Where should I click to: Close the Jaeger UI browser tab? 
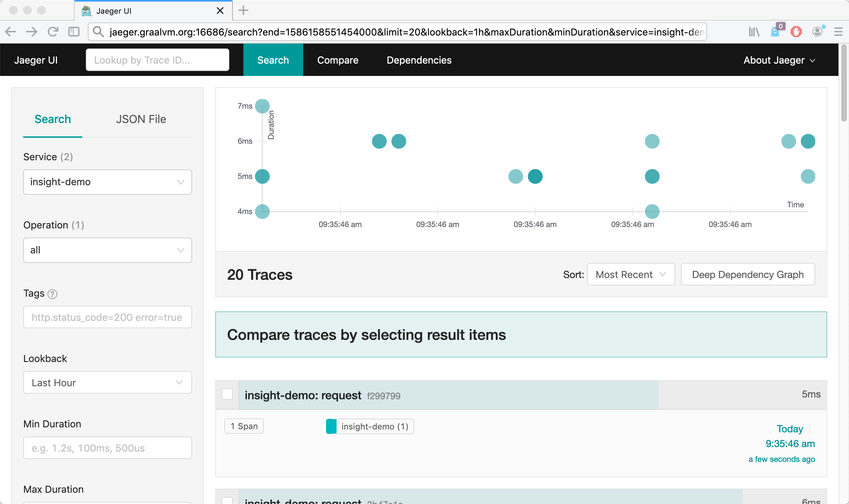[x=220, y=11]
